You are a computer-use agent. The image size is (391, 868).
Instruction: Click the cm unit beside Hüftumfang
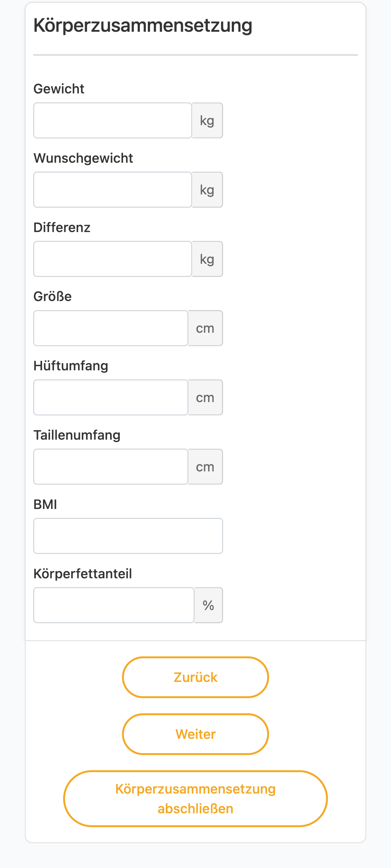(x=206, y=397)
